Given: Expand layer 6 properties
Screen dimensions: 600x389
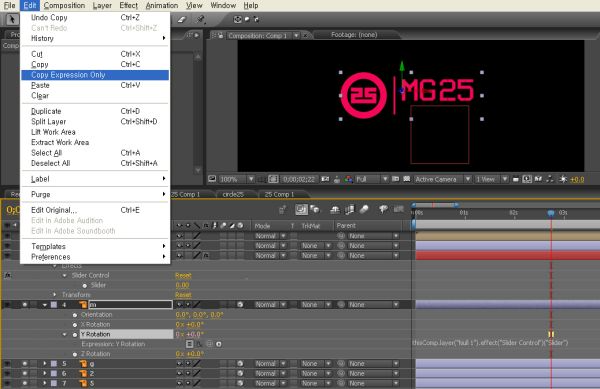Looking at the screenshot, I should coord(45,373).
